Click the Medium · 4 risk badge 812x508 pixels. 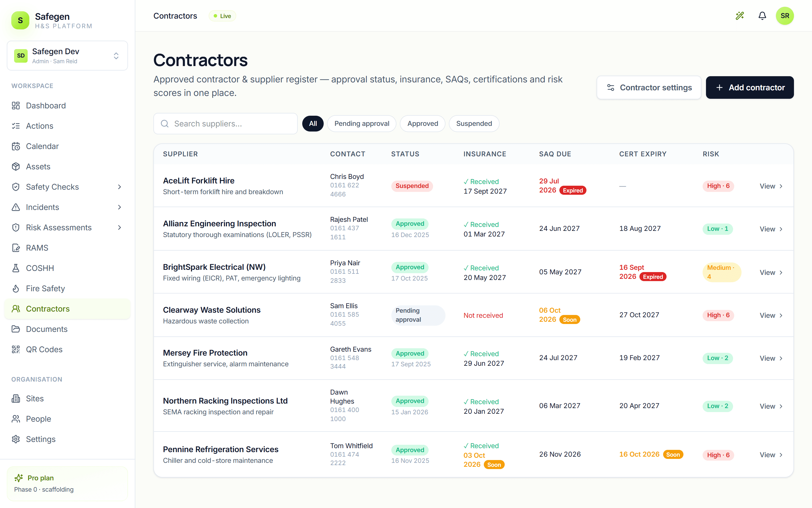tap(721, 272)
